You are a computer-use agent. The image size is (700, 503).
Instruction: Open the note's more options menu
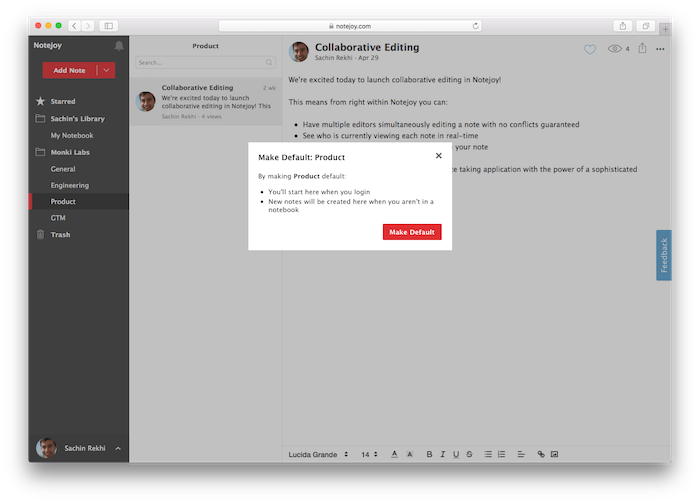[x=662, y=48]
